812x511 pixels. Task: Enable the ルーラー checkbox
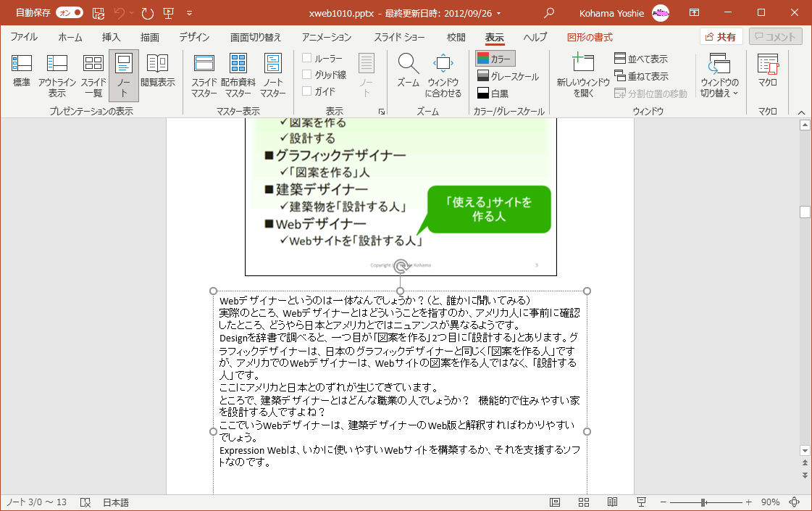click(x=307, y=58)
